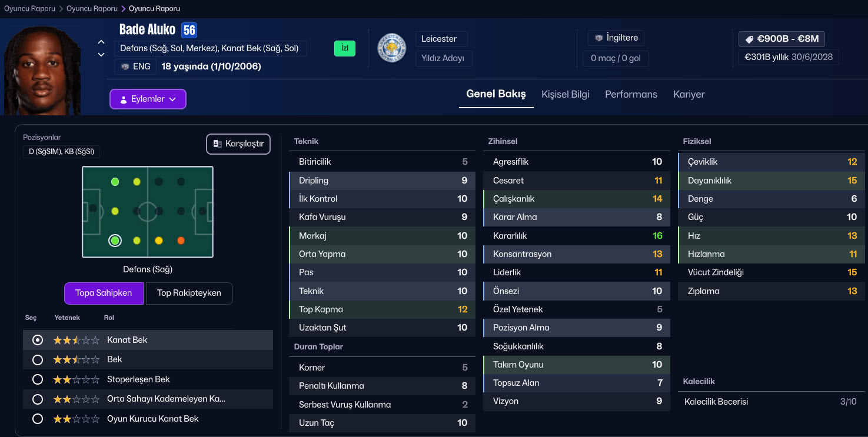Open the Eylemler dropdown menu
868x437 pixels.
coord(148,99)
